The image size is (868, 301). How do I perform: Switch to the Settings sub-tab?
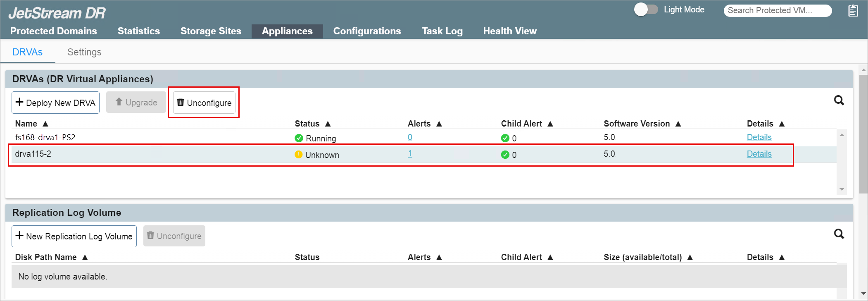[84, 52]
